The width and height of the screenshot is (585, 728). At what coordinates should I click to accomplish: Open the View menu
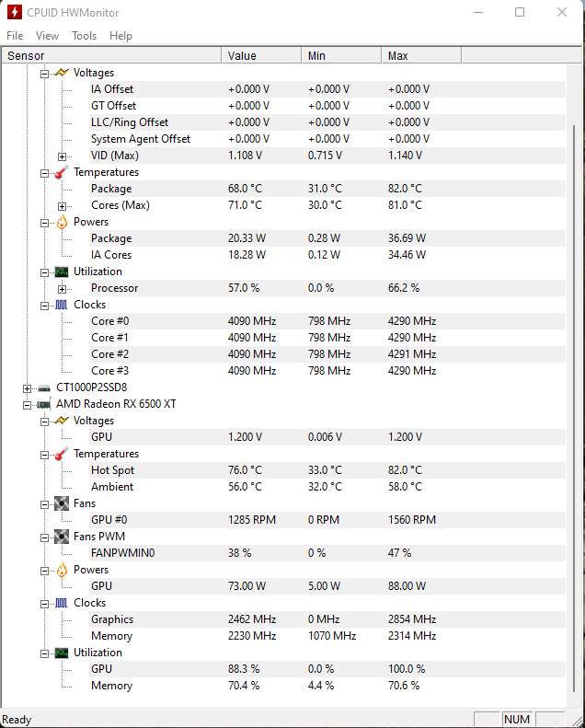tap(47, 36)
